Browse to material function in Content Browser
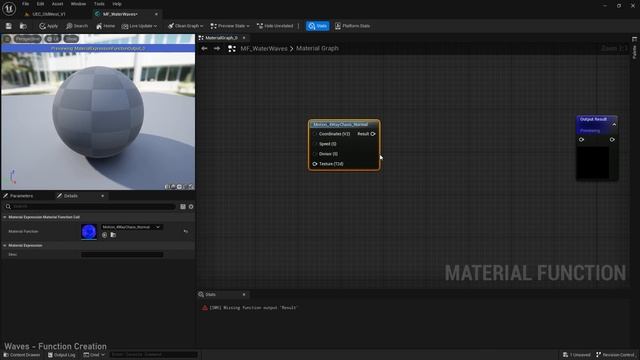 pos(113,235)
